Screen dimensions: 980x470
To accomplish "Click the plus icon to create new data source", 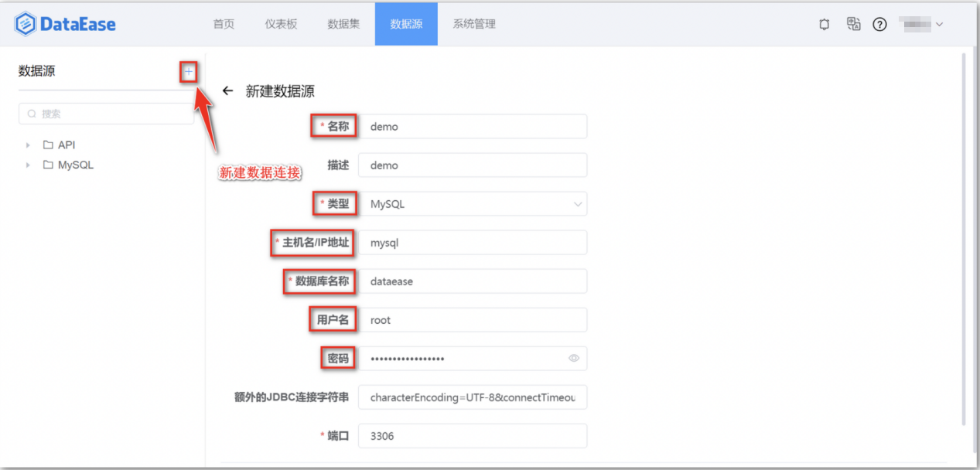I will 188,71.
